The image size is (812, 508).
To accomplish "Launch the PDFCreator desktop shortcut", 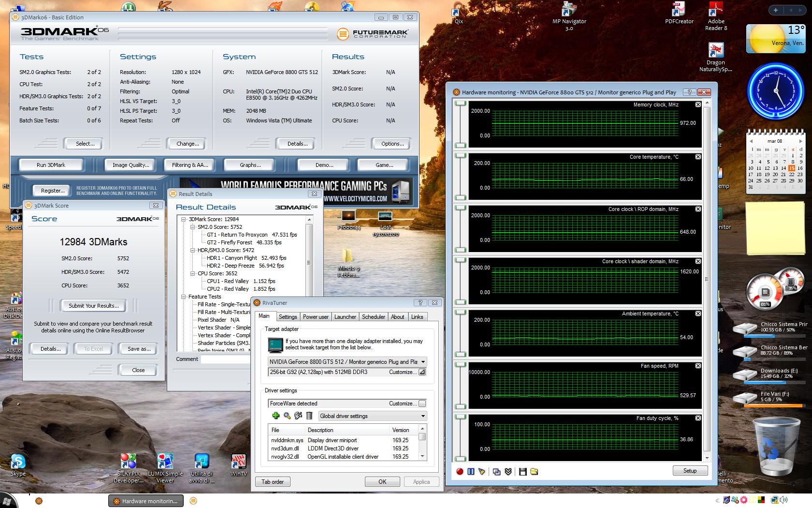I will (x=679, y=13).
